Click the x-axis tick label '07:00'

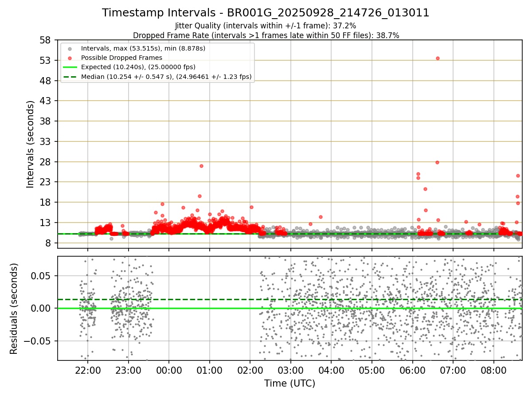[x=453, y=370]
